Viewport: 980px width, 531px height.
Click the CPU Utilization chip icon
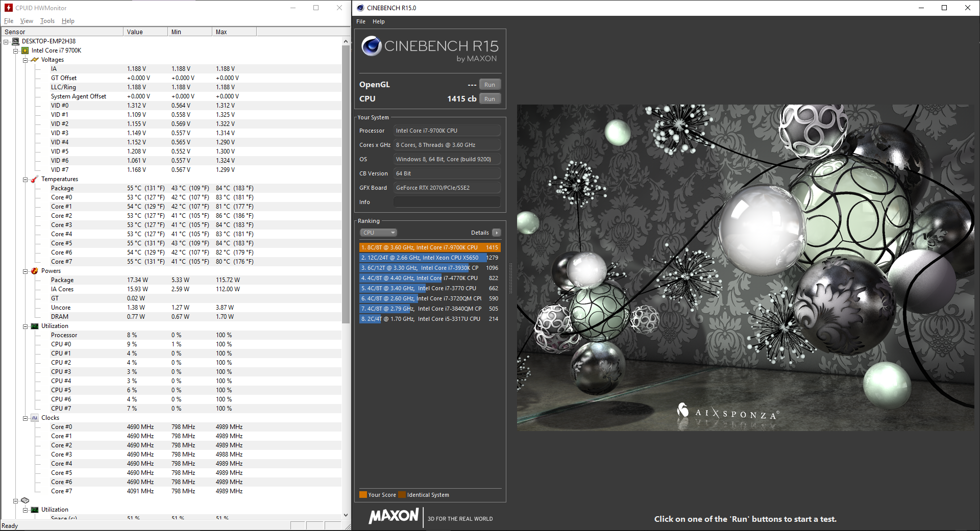click(x=35, y=326)
